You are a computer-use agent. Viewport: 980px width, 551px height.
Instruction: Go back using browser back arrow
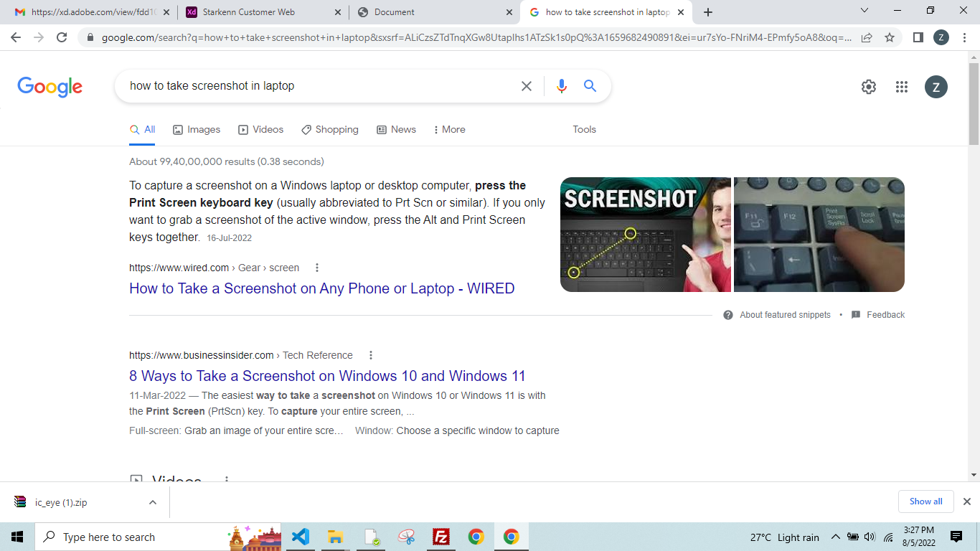pyautogui.click(x=16, y=37)
